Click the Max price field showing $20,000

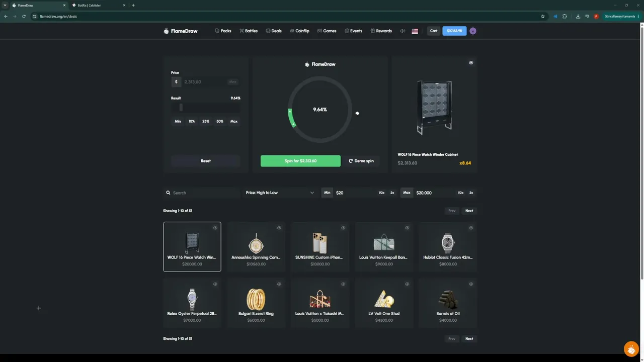435,193
